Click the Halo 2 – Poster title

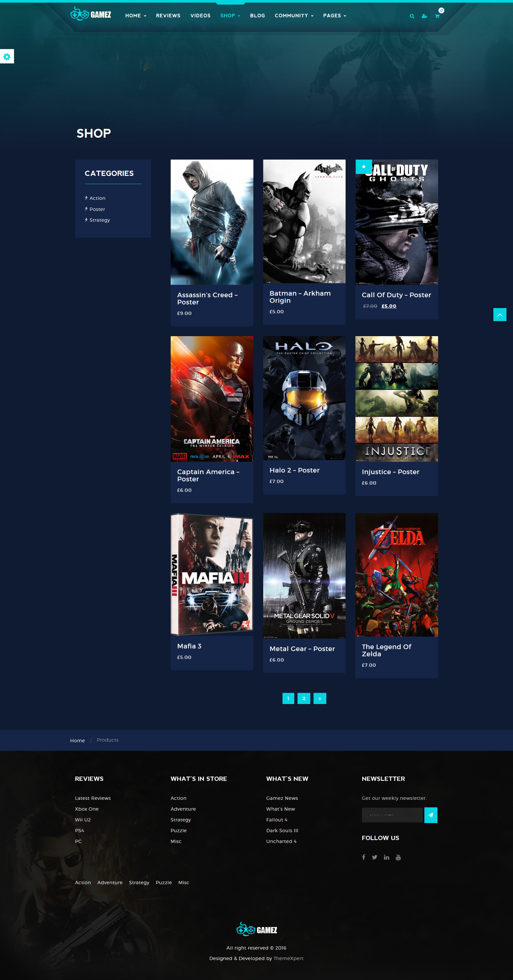point(294,470)
